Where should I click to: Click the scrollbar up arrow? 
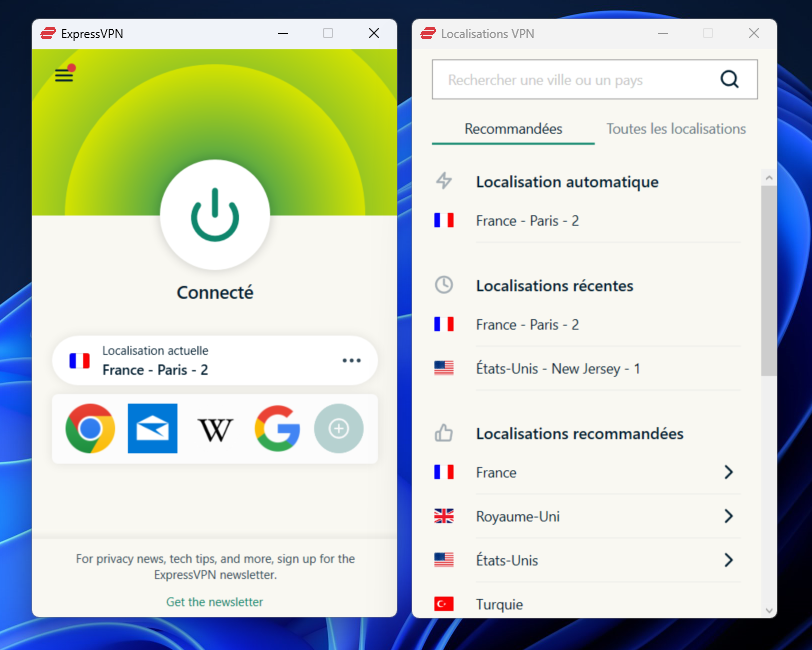[769, 178]
